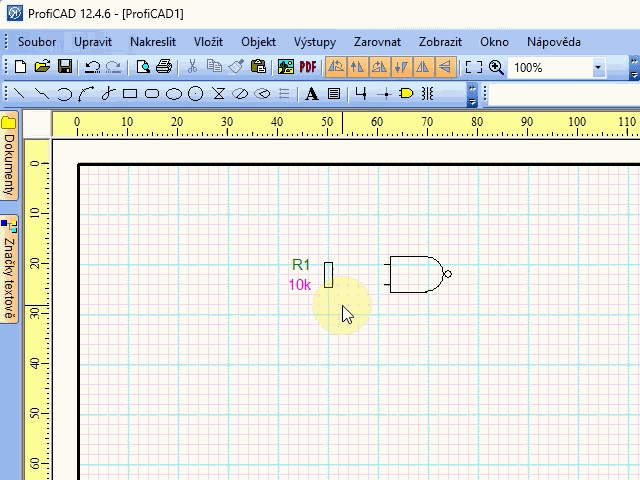The width and height of the screenshot is (640, 480).
Task: Expand the top toolbar overflow chevron
Action: click(634, 68)
